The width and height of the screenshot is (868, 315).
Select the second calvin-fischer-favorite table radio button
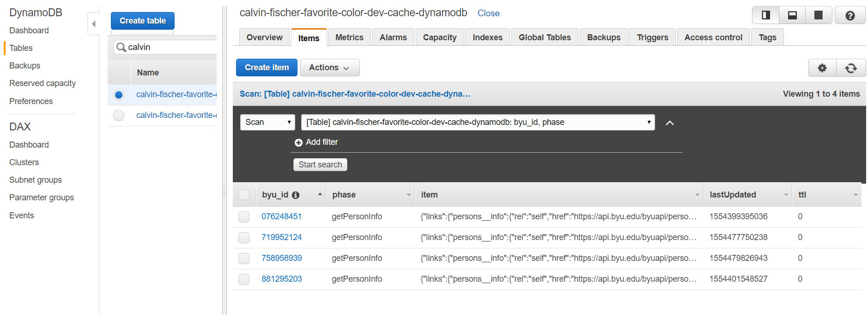coord(119,116)
